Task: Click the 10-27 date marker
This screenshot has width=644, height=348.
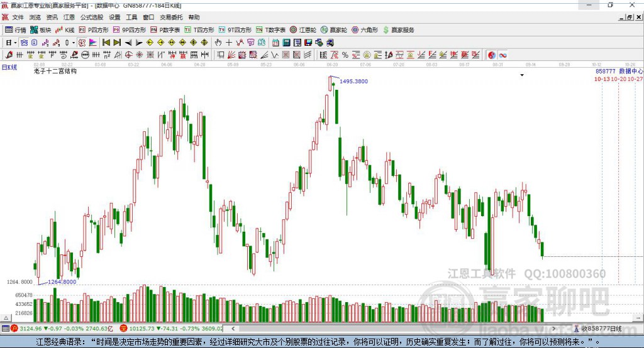Action: tap(635, 79)
